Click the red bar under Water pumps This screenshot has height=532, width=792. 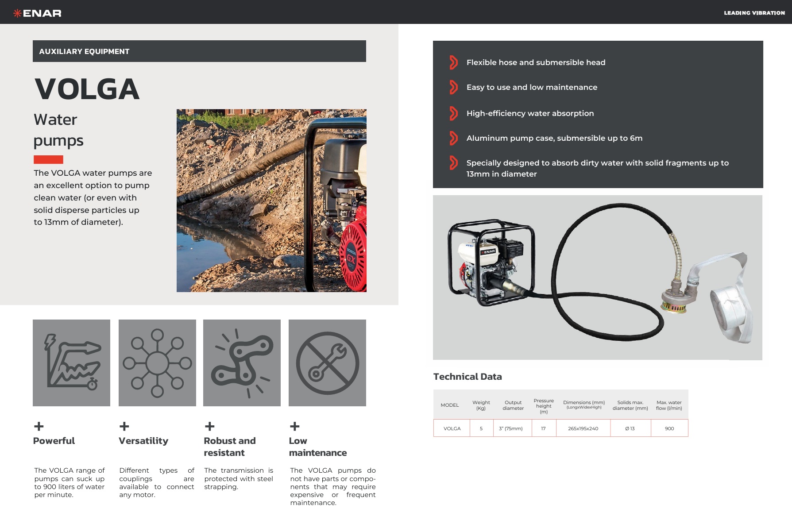click(x=48, y=159)
